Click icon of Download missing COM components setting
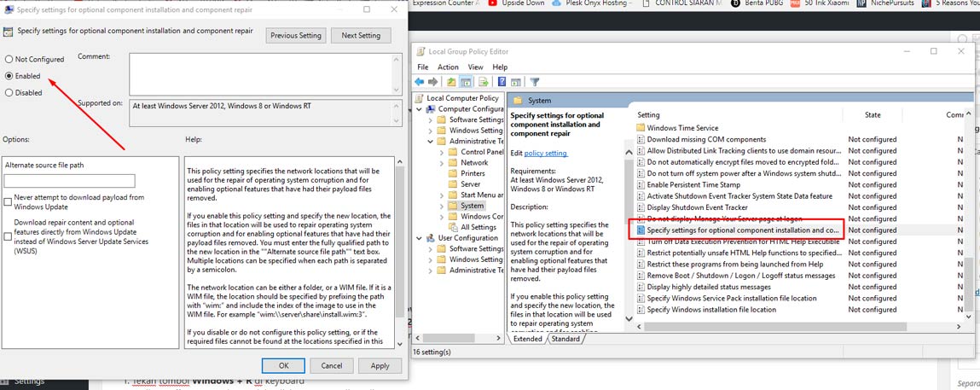The image size is (980, 390). point(640,139)
